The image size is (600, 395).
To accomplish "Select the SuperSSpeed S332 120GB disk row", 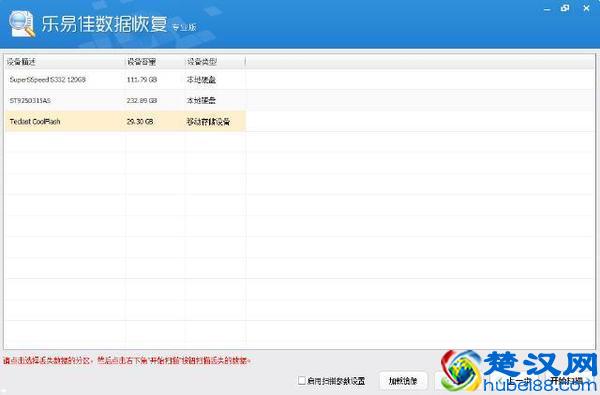I will pos(125,80).
